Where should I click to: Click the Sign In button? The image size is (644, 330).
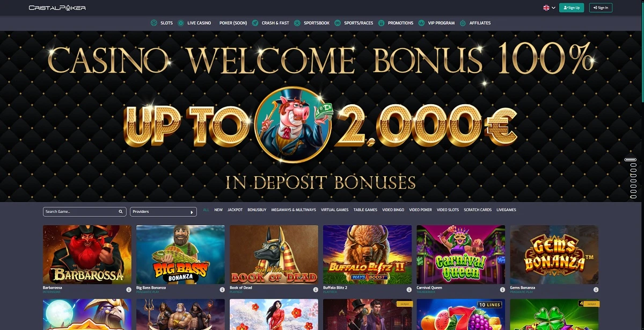click(601, 8)
